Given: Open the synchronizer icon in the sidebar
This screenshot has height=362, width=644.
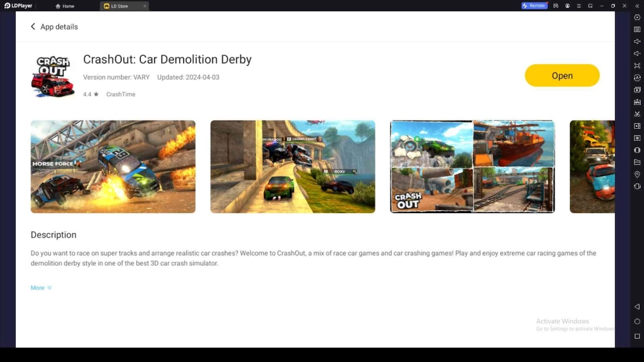Looking at the screenshot, I should 637,138.
